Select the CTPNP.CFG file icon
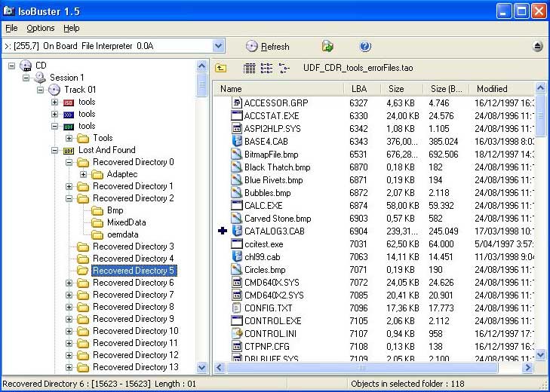 coord(237,347)
